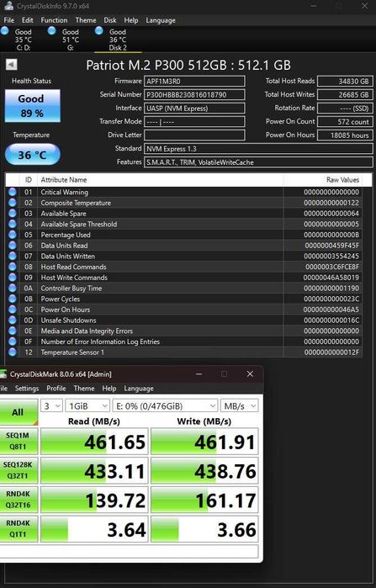
Task: Click the Total Host Reads value 34830 GB
Action: (345, 82)
